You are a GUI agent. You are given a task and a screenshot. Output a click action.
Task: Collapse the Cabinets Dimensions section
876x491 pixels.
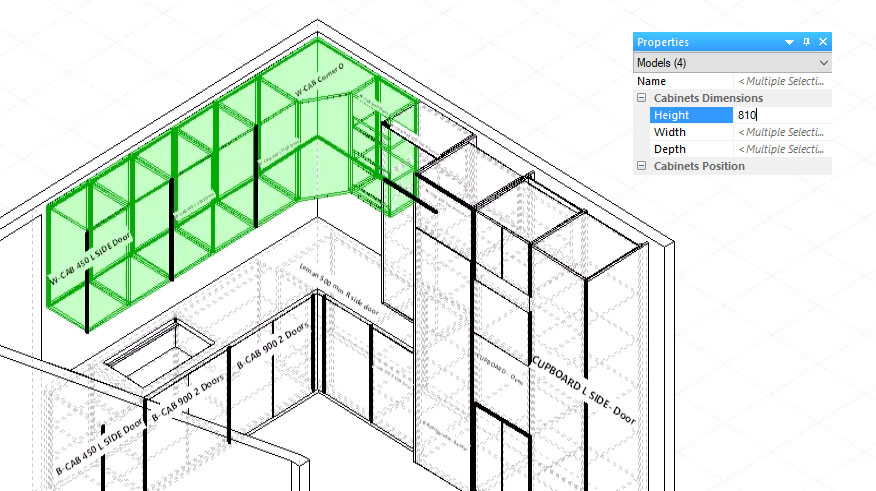coord(641,98)
